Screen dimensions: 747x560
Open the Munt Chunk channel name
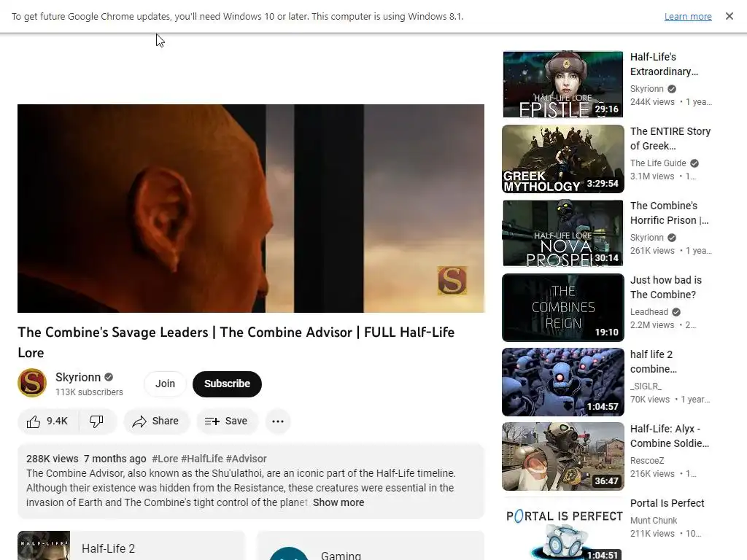pyautogui.click(x=654, y=521)
